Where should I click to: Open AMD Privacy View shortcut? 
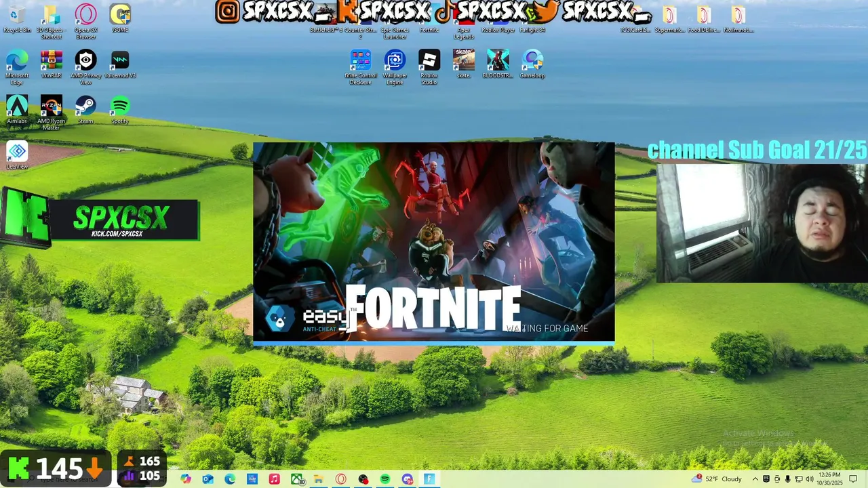click(85, 68)
